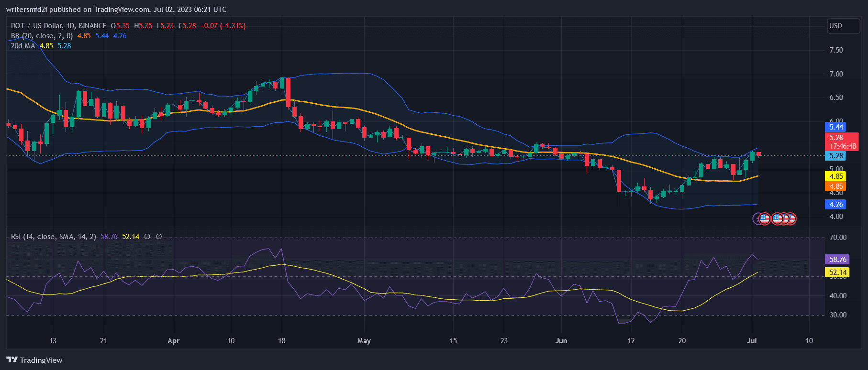
Task: Click the yellow 52.14 RSI MA axis label
Action: point(837,272)
